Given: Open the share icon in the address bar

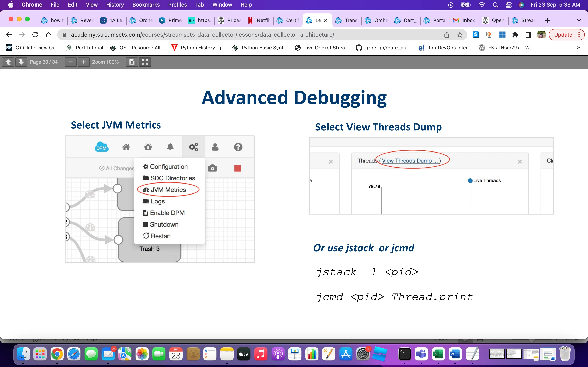Looking at the screenshot, I should 446,34.
